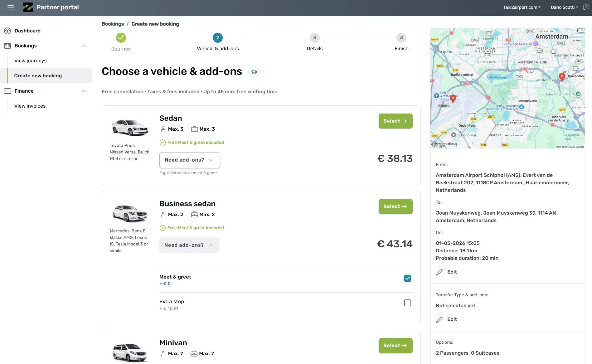Image resolution: width=592 pixels, height=364 pixels.
Task: Click the pencil icon beside Transfer Type Edit
Action: [x=439, y=319]
